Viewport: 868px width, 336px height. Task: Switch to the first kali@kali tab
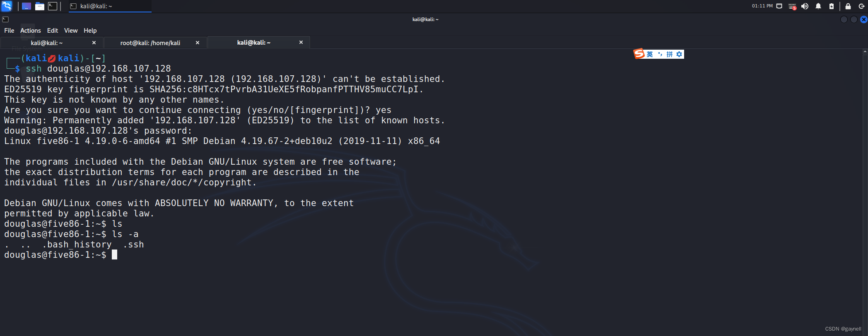coord(47,43)
